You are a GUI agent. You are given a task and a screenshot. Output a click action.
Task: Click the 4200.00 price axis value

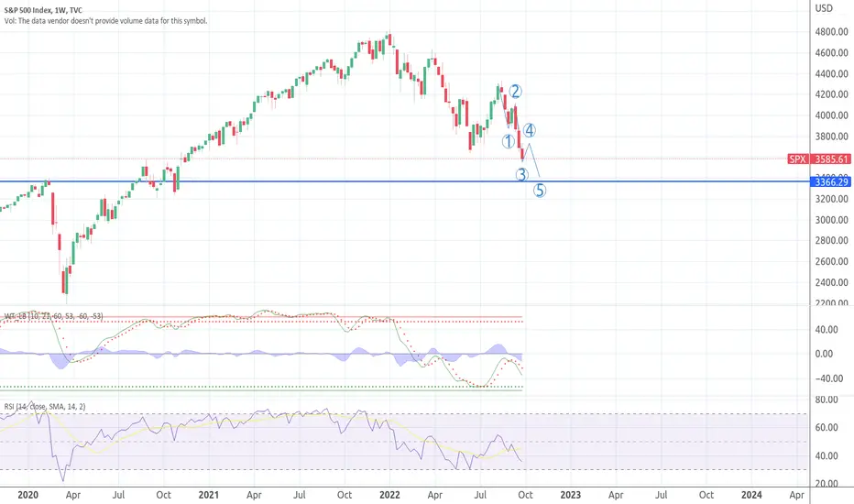pos(831,94)
